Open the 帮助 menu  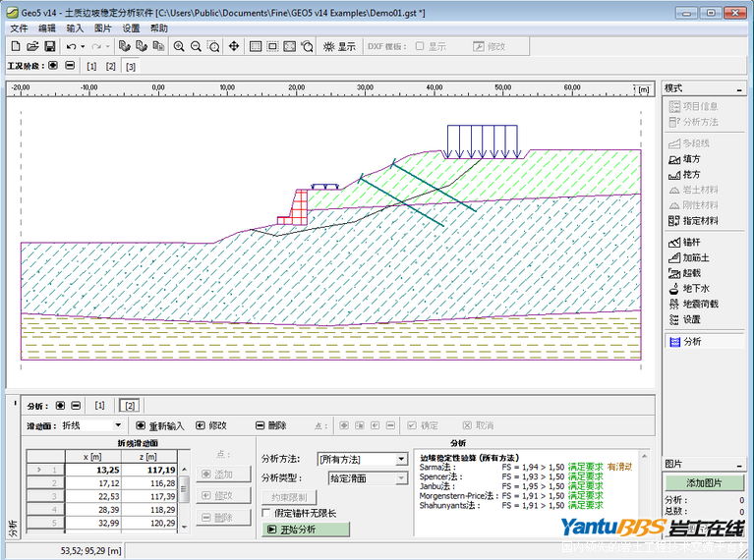pos(158,28)
